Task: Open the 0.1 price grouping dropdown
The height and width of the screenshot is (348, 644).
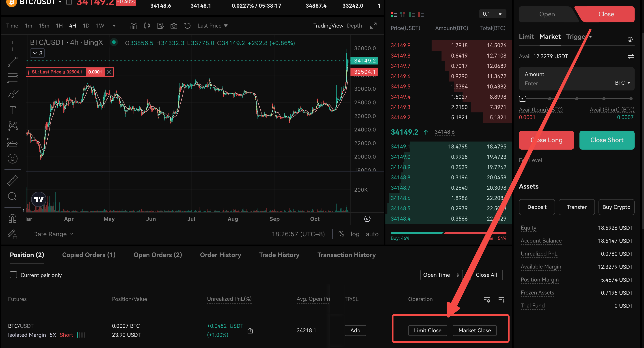Action: pyautogui.click(x=492, y=14)
